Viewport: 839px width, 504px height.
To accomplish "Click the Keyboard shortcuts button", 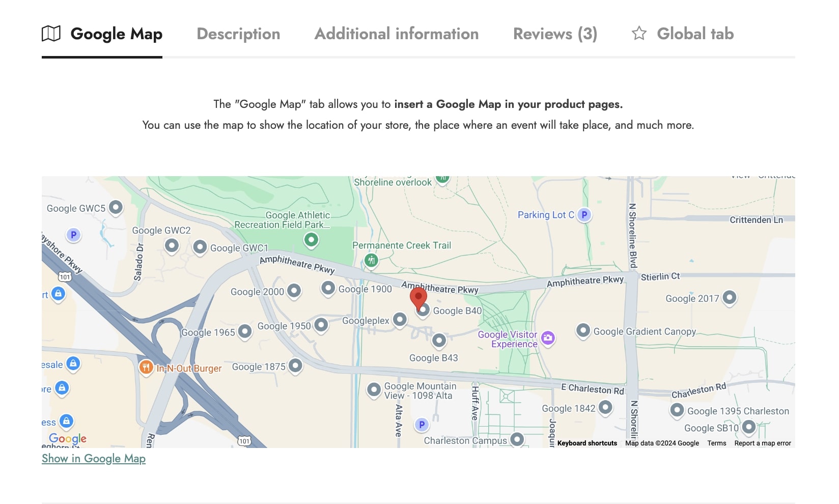I will pos(587,443).
